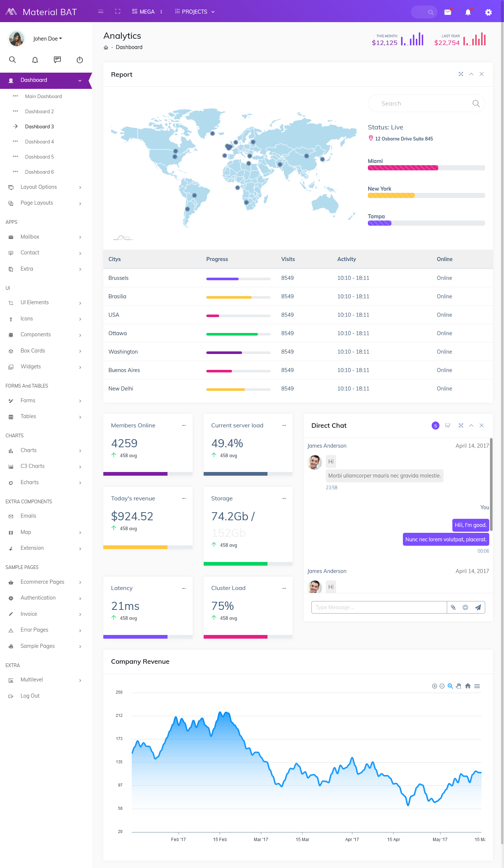Open Emails in sidebar
Image resolution: width=504 pixels, height=868 pixels.
(x=28, y=516)
